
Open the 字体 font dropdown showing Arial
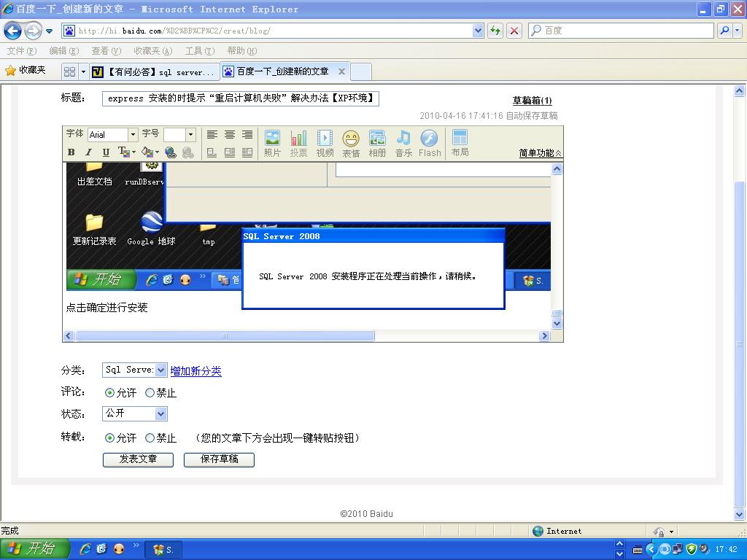point(133,135)
